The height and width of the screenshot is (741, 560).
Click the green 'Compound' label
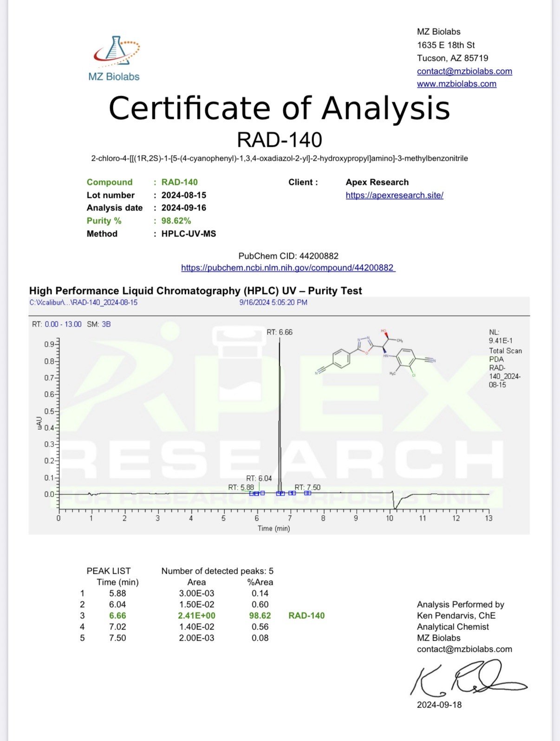[x=110, y=182]
